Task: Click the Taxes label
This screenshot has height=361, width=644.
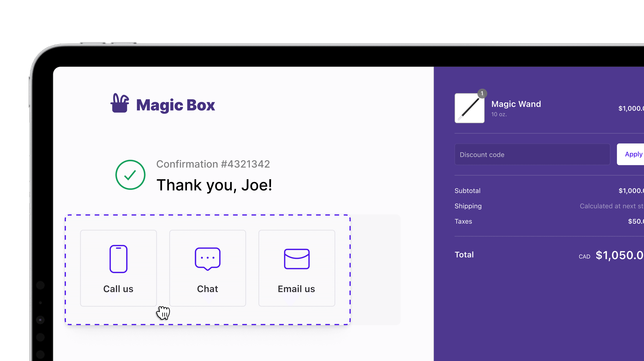Action: click(463, 221)
